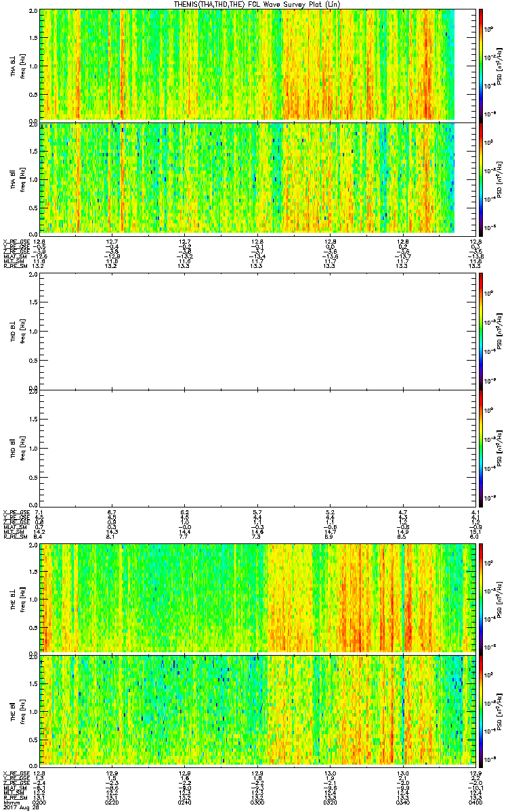Click the empty THD BL plot panel
Image resolution: width=508 pixels, height=812 pixels.
pyautogui.click(x=257, y=331)
